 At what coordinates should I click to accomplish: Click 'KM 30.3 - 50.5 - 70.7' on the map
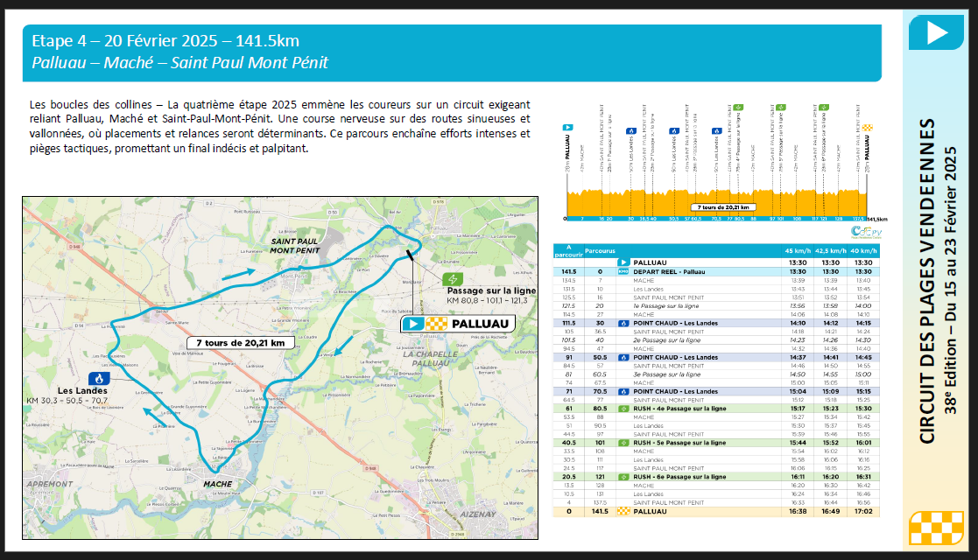tap(67, 401)
